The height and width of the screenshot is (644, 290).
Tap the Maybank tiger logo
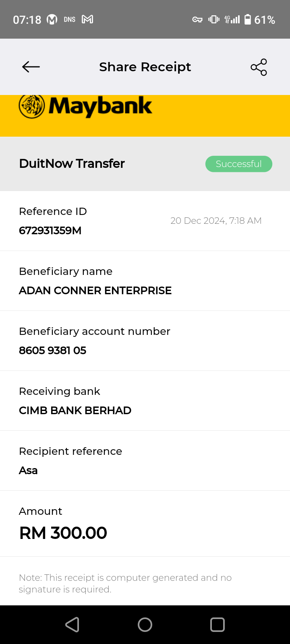(32, 106)
